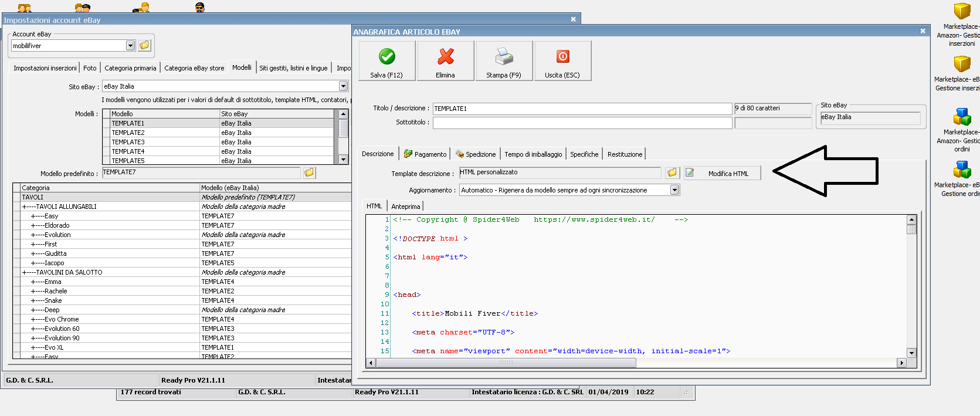Image resolution: width=980 pixels, height=416 pixels.
Task: Open the Sito eBay dropdown list
Action: pyautogui.click(x=343, y=86)
